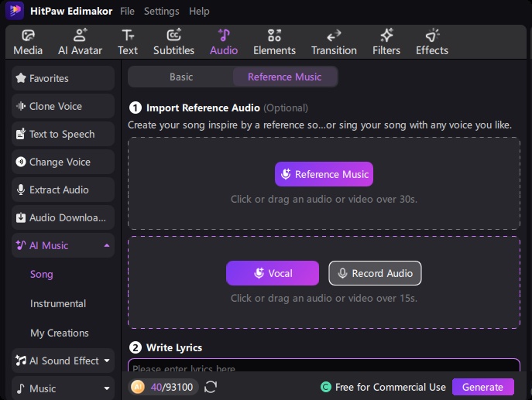Click the AI Music note icon
532x400 pixels.
coord(21,245)
